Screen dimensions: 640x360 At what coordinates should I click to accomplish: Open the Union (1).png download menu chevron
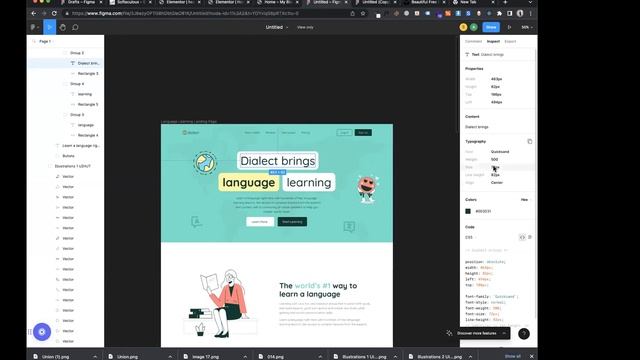[95, 357]
